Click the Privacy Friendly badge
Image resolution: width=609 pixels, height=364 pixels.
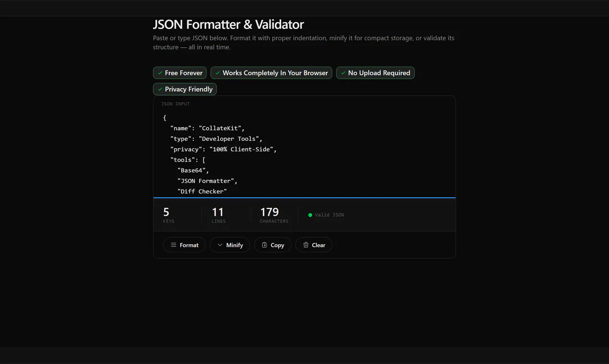(185, 89)
